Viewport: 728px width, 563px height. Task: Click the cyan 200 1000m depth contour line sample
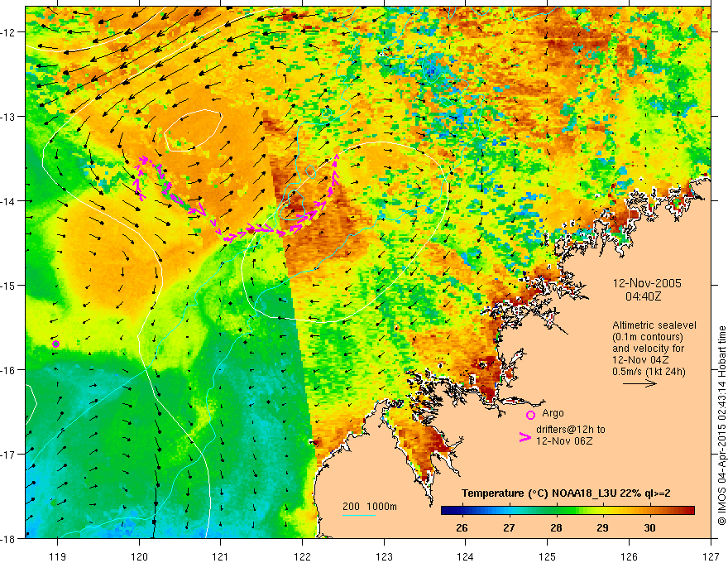point(359,515)
